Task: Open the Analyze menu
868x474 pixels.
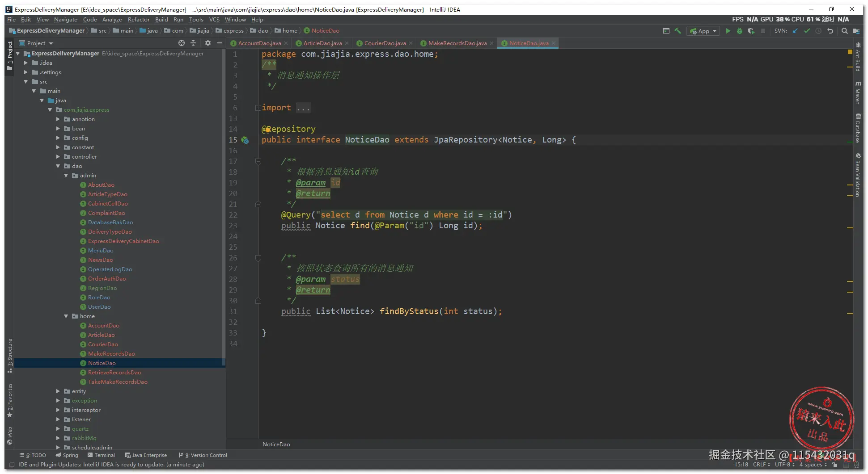Action: [x=112, y=20]
